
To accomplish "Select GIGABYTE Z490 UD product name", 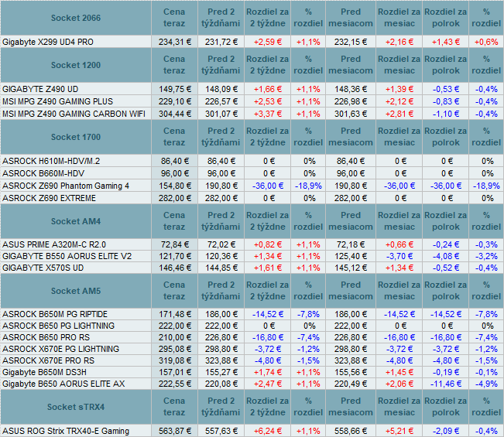I will click(x=40, y=89).
